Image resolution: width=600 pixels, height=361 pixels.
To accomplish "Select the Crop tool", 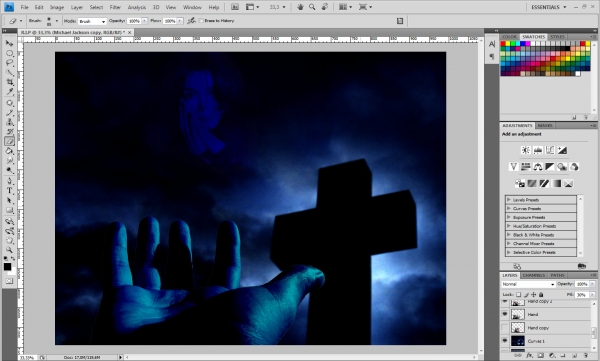I will coord(9,82).
